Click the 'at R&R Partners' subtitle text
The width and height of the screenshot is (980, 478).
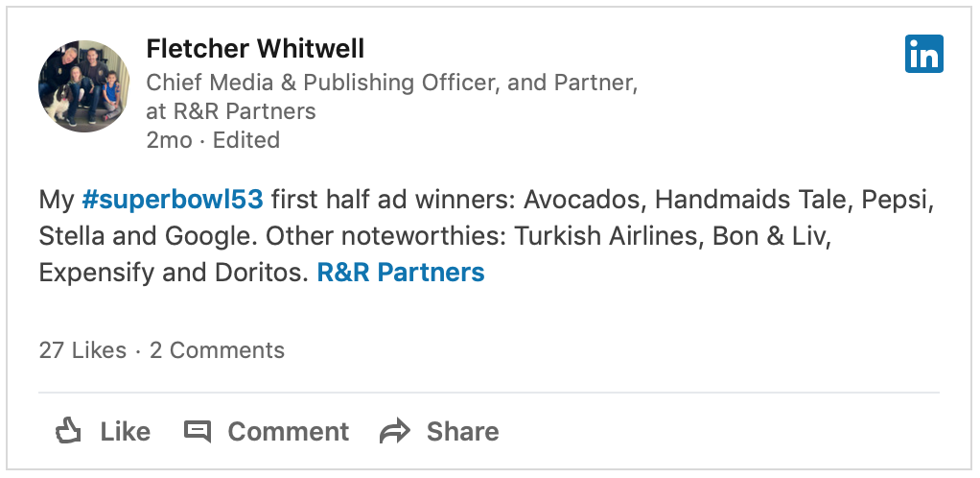(x=231, y=111)
